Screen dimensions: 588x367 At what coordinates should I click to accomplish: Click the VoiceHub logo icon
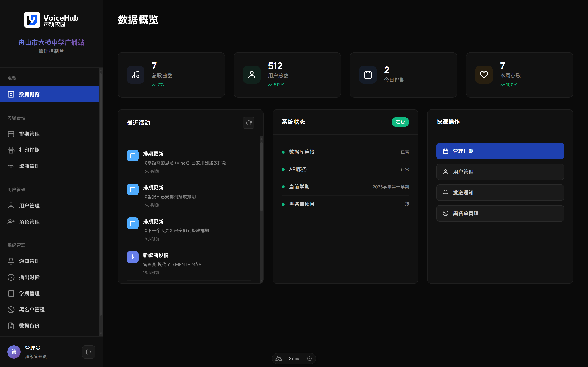pyautogui.click(x=32, y=20)
